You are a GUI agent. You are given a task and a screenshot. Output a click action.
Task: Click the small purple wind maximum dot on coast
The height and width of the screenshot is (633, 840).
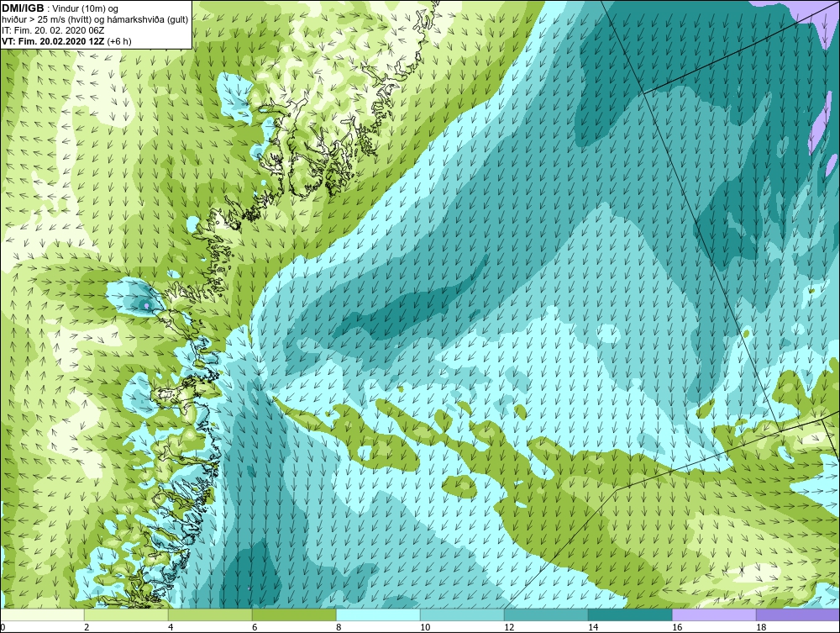click(x=146, y=306)
